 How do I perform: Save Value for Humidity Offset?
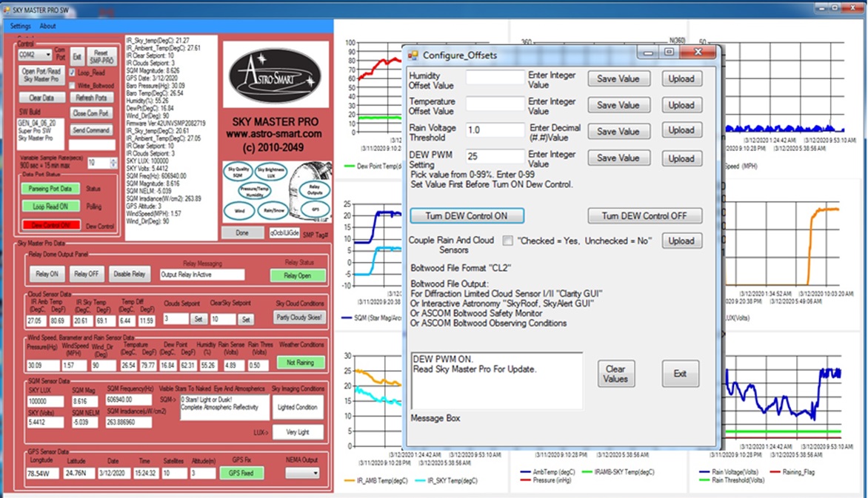pyautogui.click(x=618, y=78)
